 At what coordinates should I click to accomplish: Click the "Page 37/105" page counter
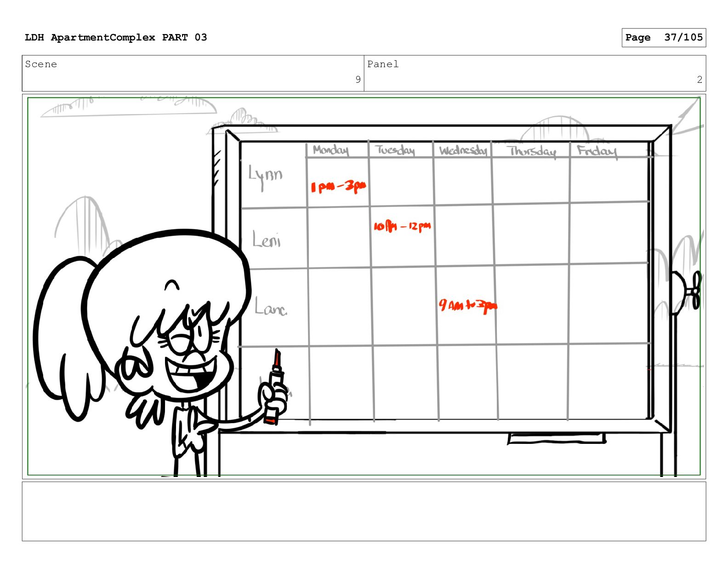point(664,38)
